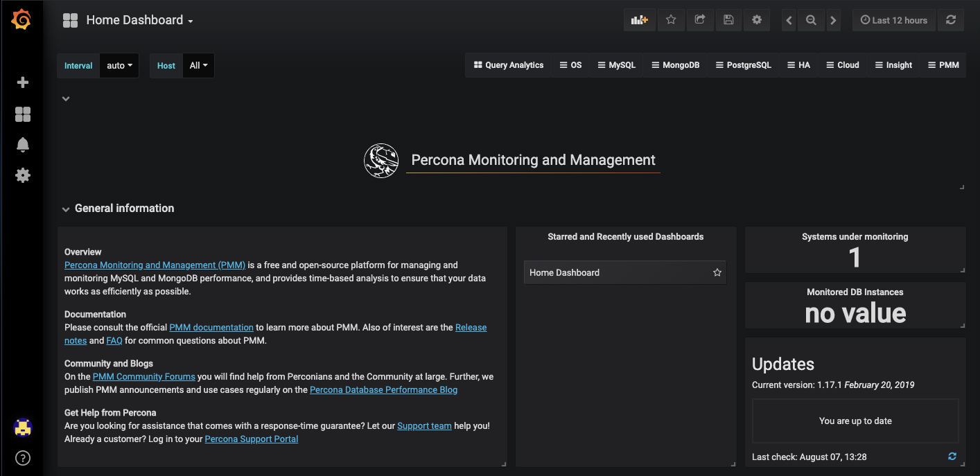Open Alerting bell icon in sidebar
This screenshot has height=476, width=980.
23,145
